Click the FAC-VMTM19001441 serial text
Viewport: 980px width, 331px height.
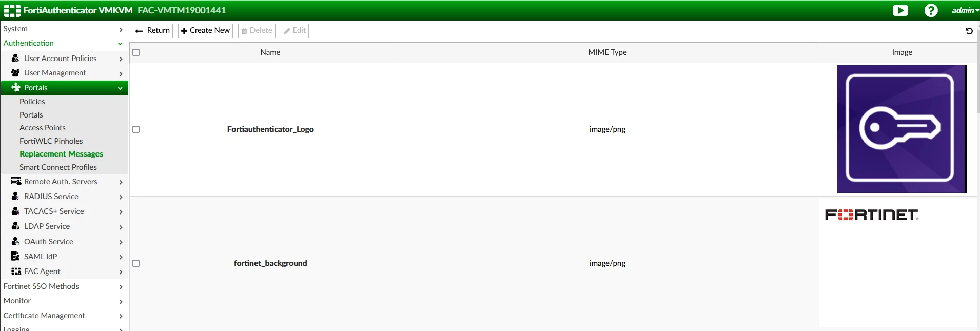[182, 10]
